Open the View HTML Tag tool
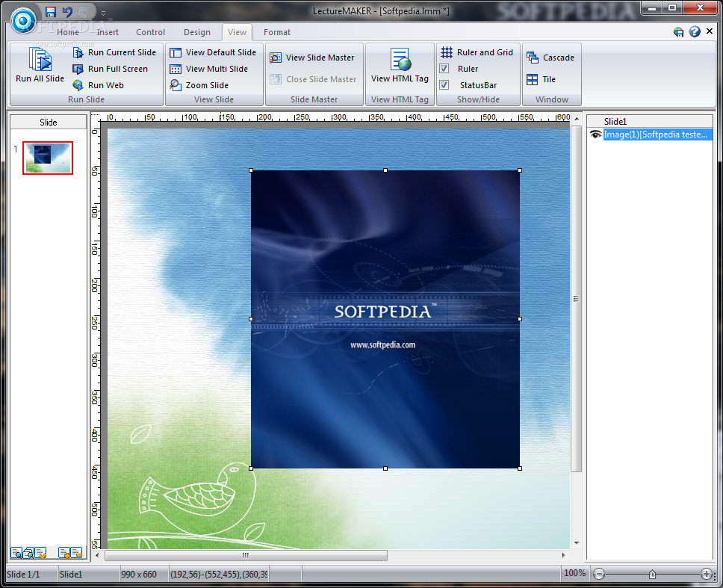The image size is (723, 588). [x=400, y=65]
